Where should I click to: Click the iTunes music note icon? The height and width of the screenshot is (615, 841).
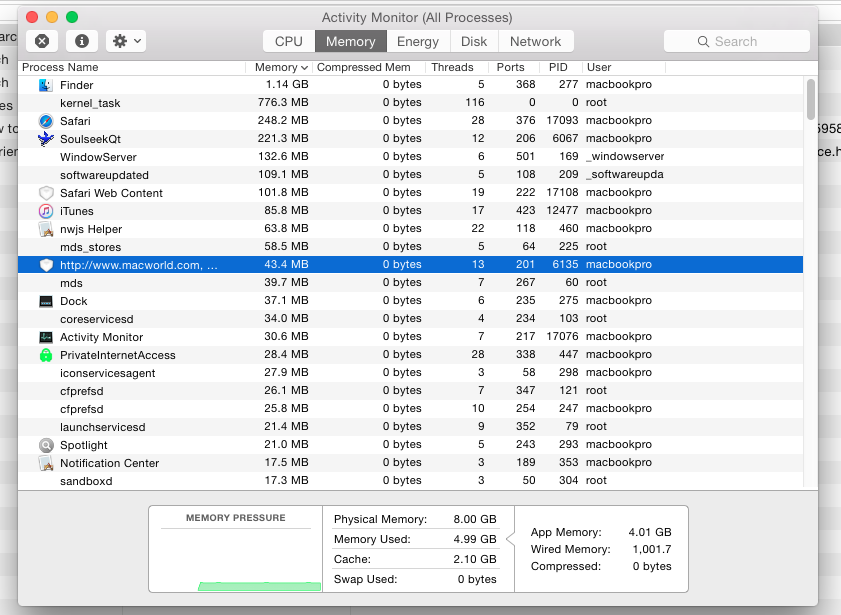46,211
